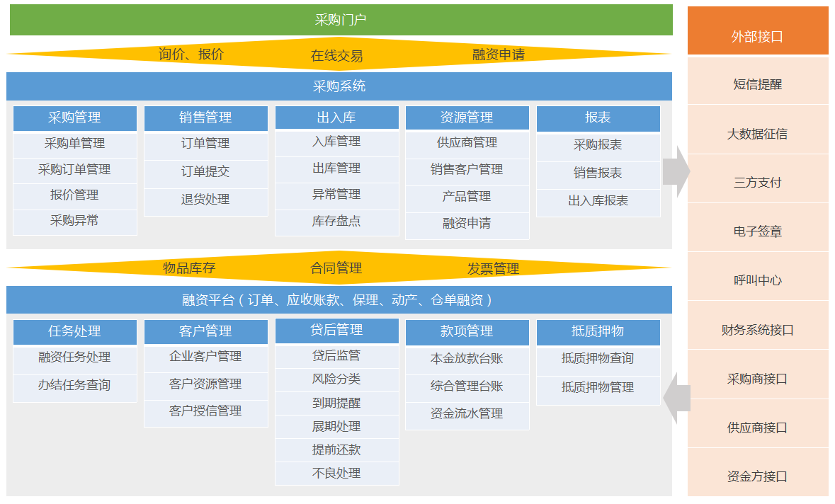Select the 资金流水管理 item

tap(467, 414)
